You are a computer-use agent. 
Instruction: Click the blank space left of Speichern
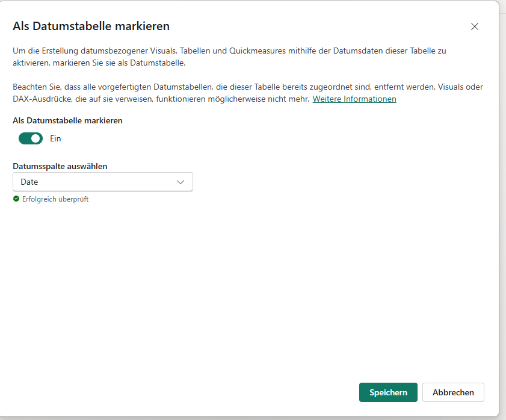click(x=241, y=392)
